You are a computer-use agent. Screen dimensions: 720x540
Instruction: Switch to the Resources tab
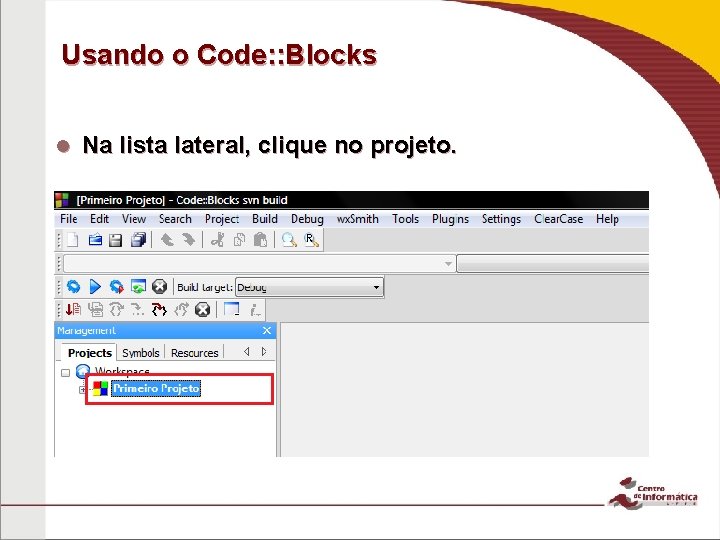(x=194, y=353)
